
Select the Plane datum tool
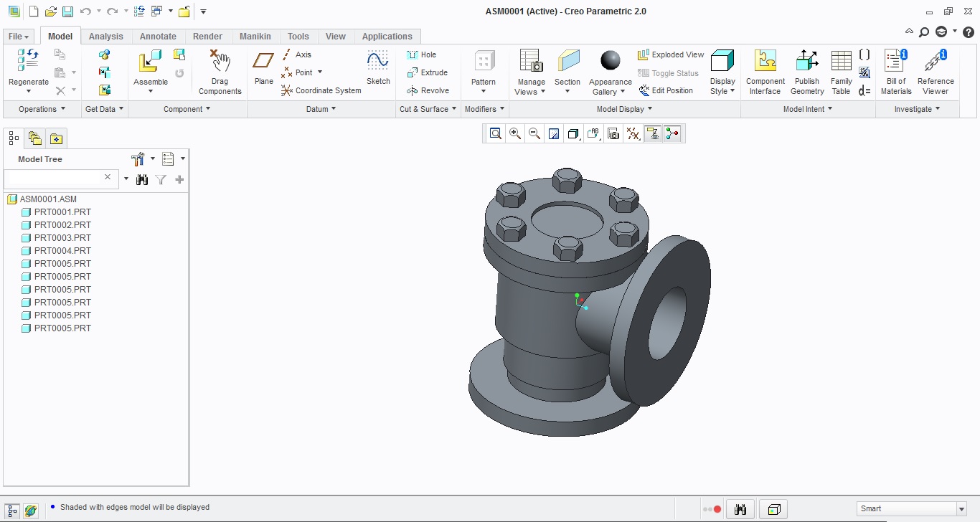[264, 67]
